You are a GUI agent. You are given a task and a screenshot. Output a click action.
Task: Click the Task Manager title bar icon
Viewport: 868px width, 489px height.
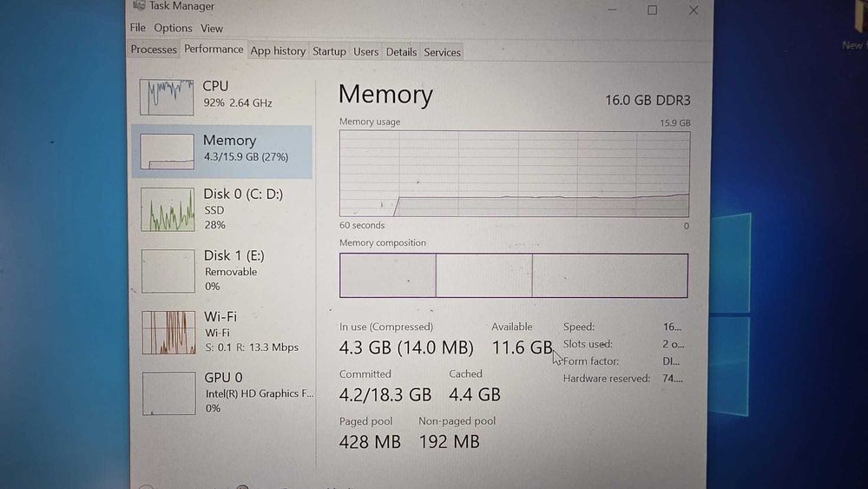pyautogui.click(x=138, y=6)
